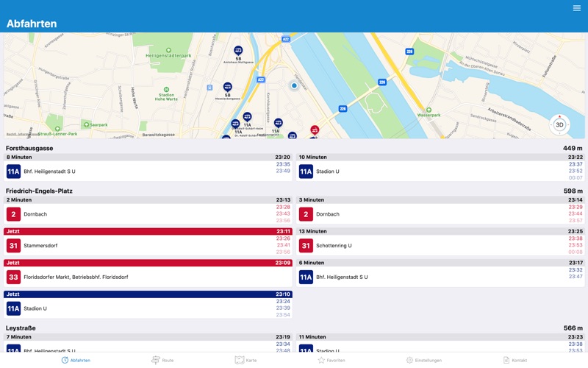
Task: Tap the blue current location dot
Action: coord(294,85)
